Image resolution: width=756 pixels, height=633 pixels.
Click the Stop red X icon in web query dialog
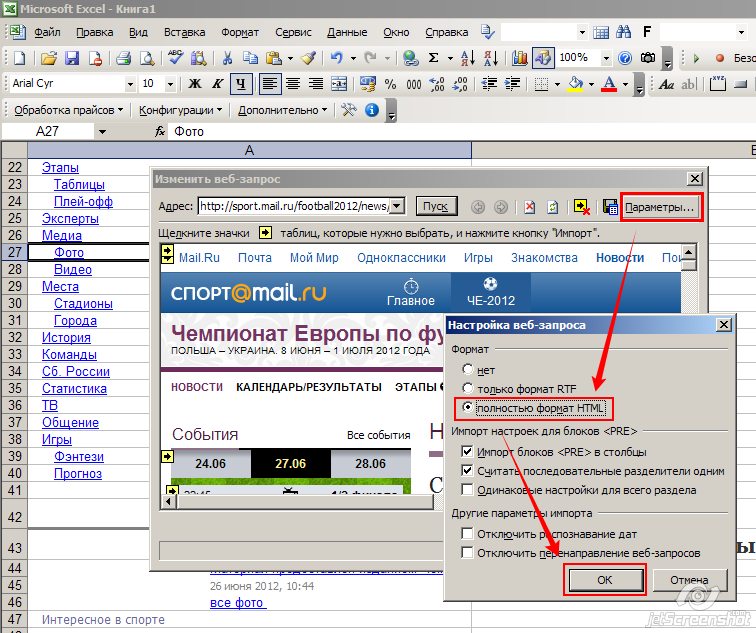click(529, 207)
